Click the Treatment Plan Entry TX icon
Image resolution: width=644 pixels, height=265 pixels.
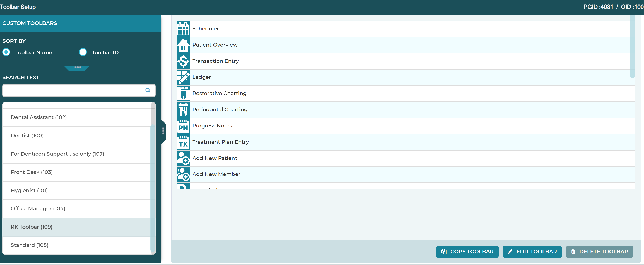[183, 142]
